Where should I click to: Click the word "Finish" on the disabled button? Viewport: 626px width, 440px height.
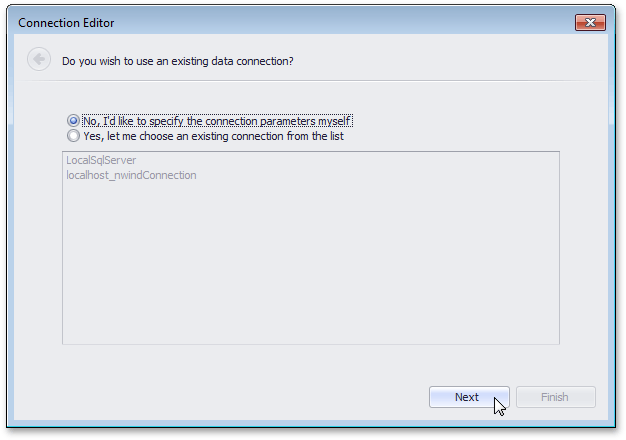pyautogui.click(x=555, y=397)
